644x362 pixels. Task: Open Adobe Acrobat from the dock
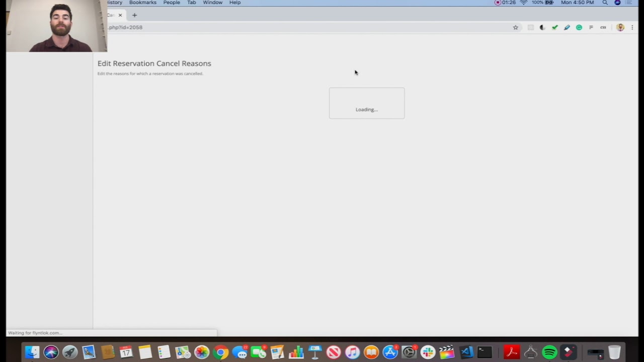pos(511,352)
